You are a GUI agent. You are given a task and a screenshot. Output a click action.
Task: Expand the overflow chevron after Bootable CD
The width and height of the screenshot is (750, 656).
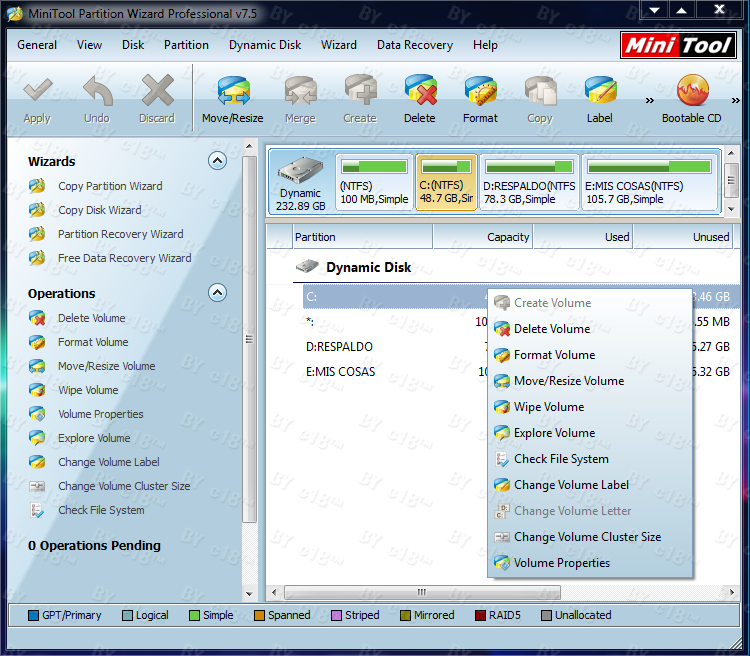click(736, 100)
